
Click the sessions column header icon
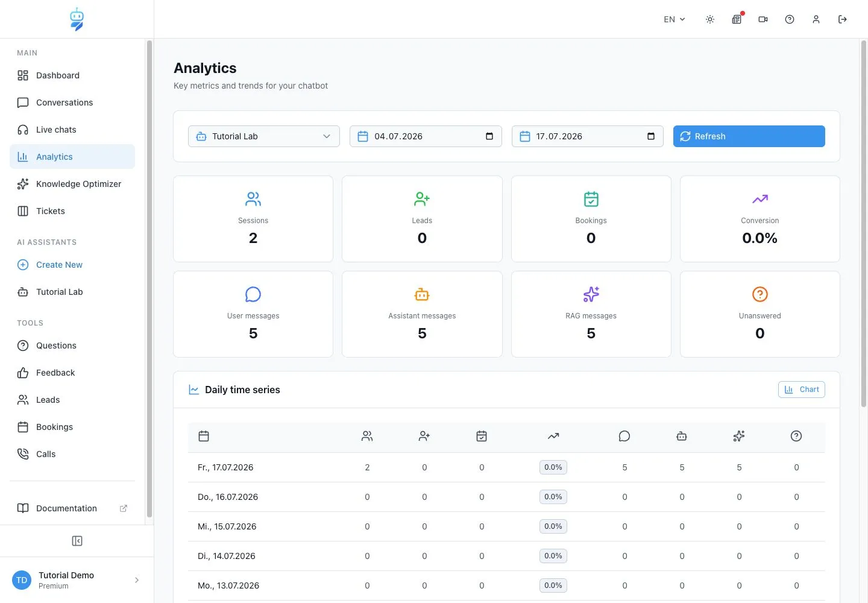click(367, 436)
